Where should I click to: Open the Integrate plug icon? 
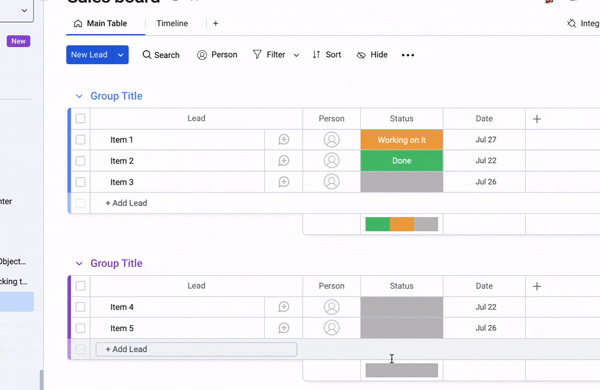coord(571,23)
